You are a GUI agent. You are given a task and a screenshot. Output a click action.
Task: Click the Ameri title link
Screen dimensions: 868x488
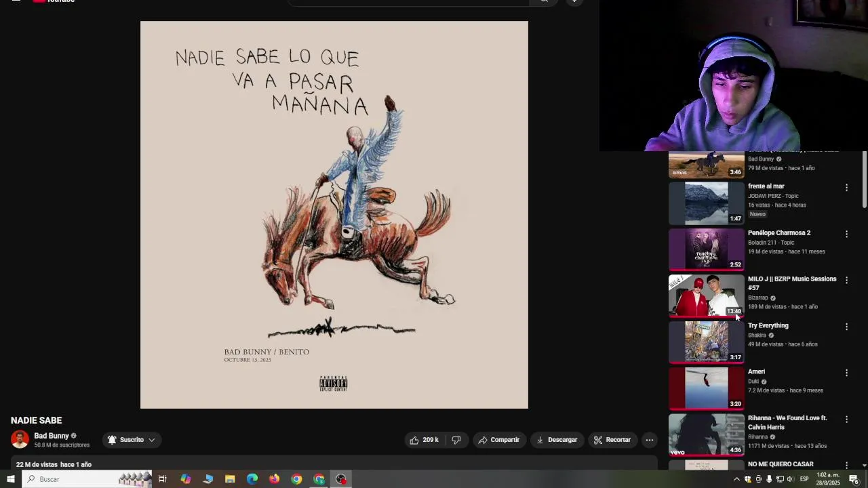756,371
